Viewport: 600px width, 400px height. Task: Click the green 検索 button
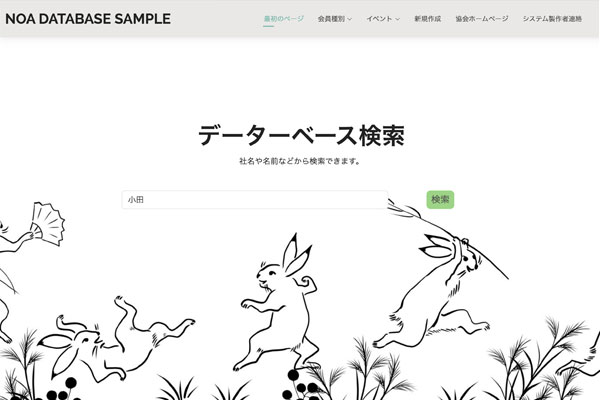click(440, 199)
